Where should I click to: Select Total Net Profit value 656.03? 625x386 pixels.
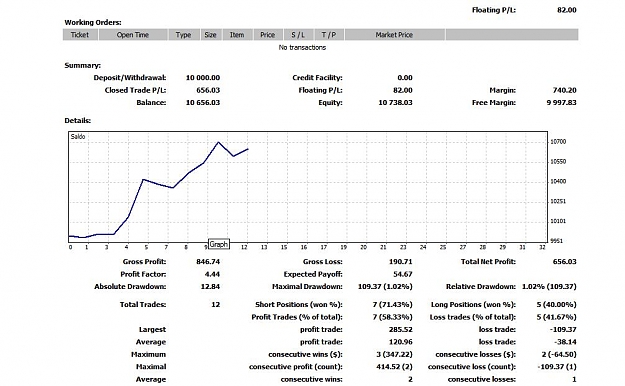[x=564, y=262]
